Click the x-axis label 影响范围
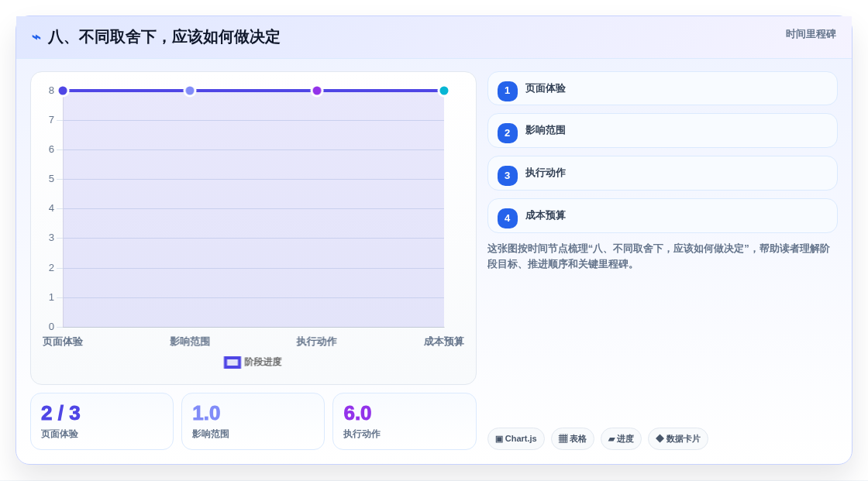 tap(190, 342)
